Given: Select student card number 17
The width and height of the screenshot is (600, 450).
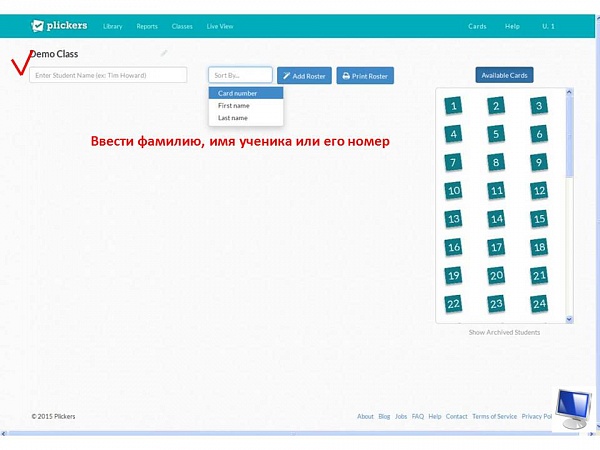Looking at the screenshot, I should (496, 247).
